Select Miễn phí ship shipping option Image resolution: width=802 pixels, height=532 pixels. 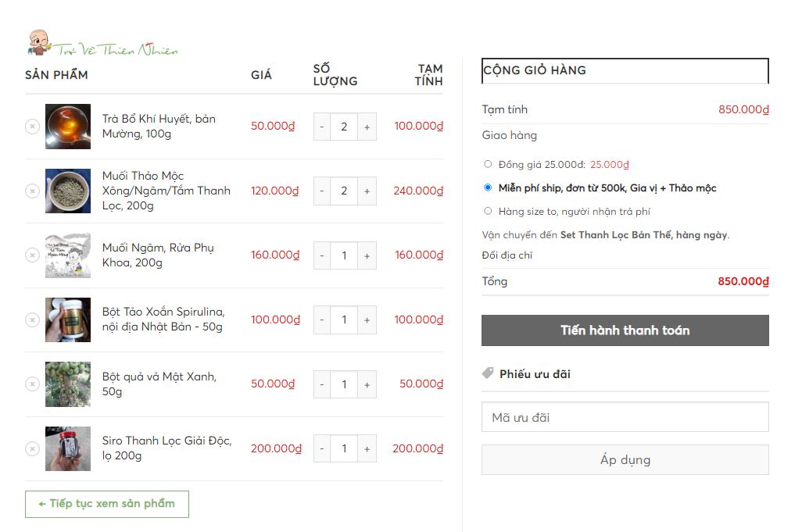click(488, 187)
